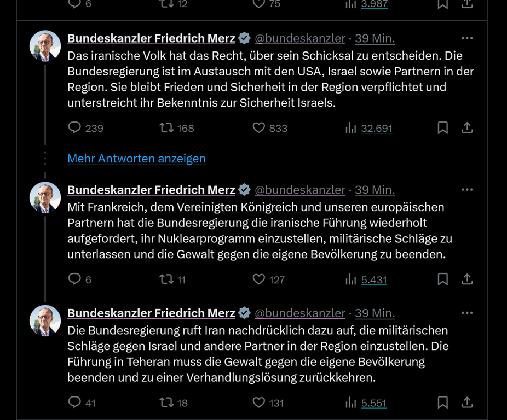Image resolution: width=507 pixels, height=420 pixels.
Task: Open the @bundeskanzler handle in the last tweet
Action: tap(300, 313)
